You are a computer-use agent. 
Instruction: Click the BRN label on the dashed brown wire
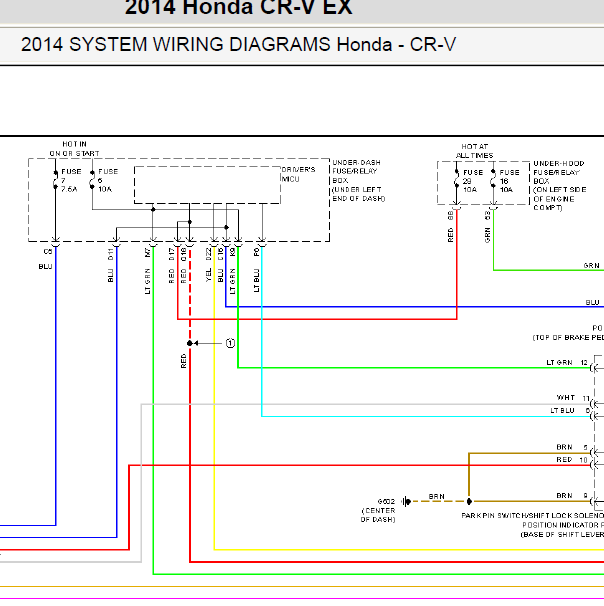click(436, 496)
